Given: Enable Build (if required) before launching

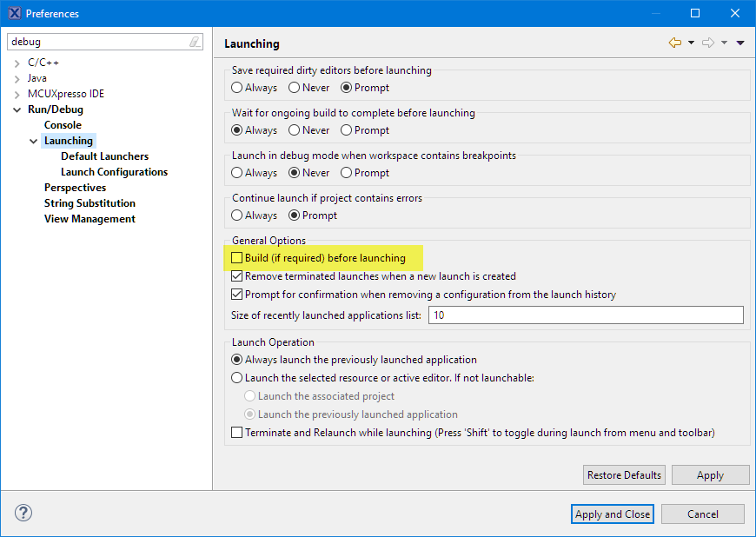Looking at the screenshot, I should [x=237, y=258].
